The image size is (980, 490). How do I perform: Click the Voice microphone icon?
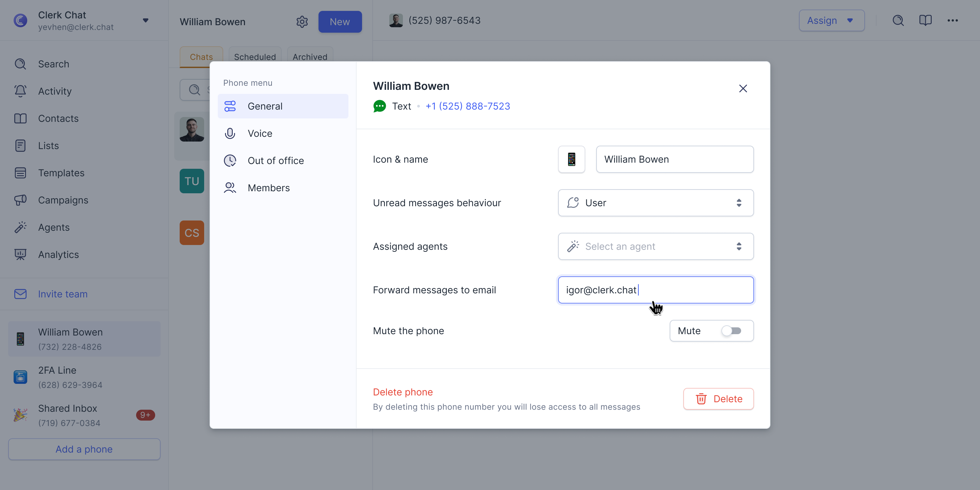click(230, 133)
